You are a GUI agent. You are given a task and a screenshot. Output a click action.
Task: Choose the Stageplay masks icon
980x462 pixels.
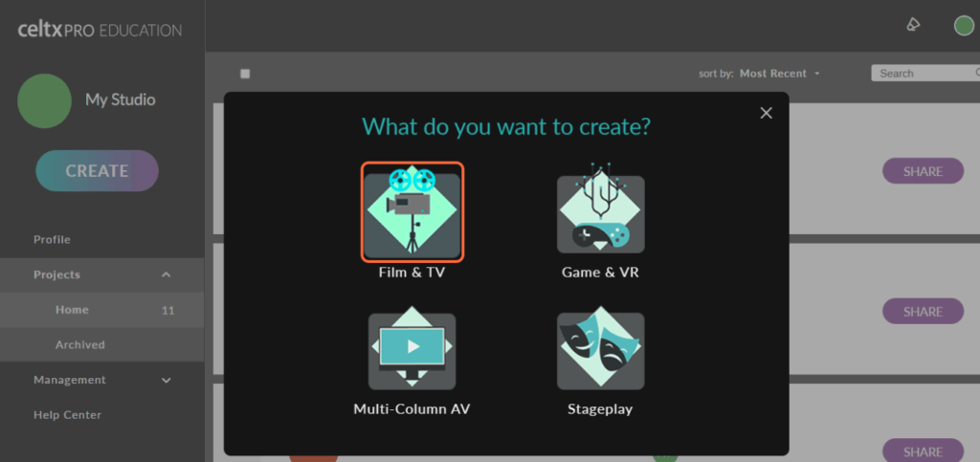601,347
